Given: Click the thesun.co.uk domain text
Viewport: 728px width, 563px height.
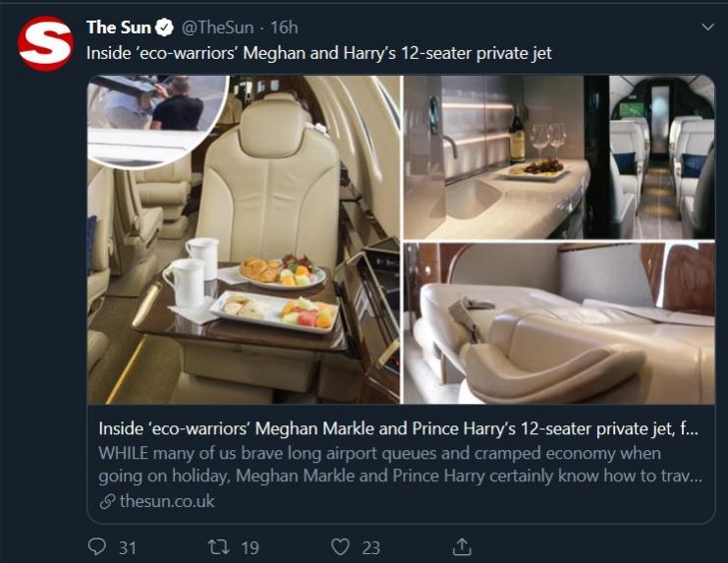Looking at the screenshot, I should click(x=167, y=502).
